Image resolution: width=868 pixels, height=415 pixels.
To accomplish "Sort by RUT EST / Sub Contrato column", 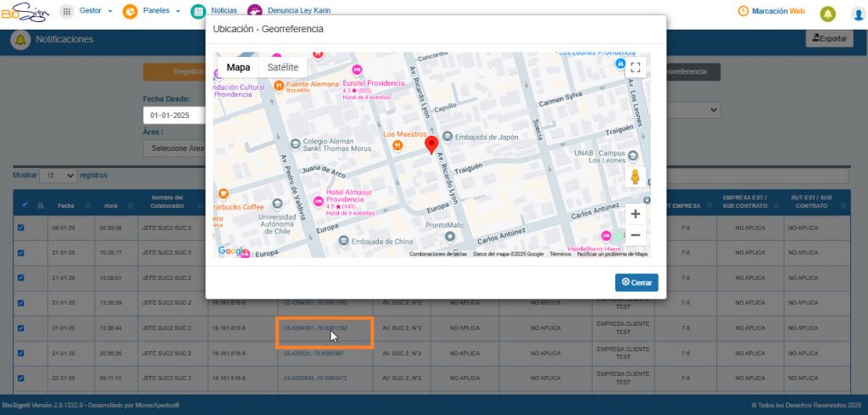I will pyautogui.click(x=817, y=202).
